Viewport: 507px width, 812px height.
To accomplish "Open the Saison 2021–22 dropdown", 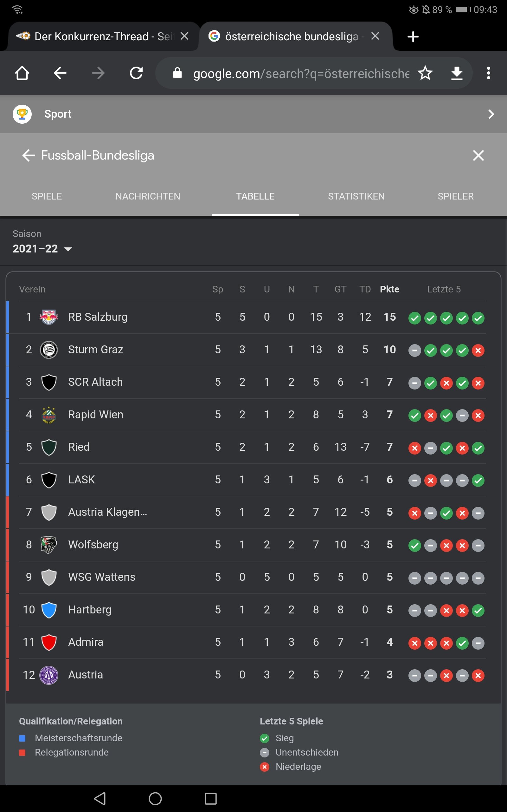I will pos(42,249).
